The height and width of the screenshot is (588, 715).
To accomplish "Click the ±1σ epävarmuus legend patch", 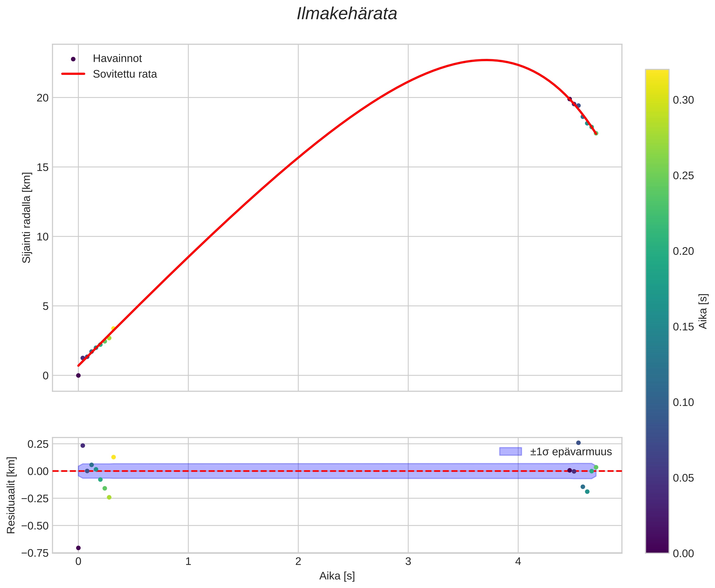I will tap(511, 452).
